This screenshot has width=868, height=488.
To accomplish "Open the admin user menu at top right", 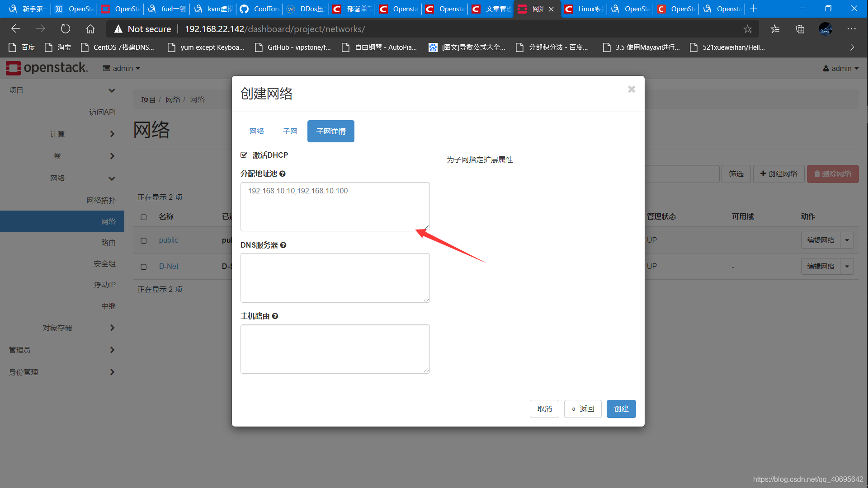I will point(841,68).
